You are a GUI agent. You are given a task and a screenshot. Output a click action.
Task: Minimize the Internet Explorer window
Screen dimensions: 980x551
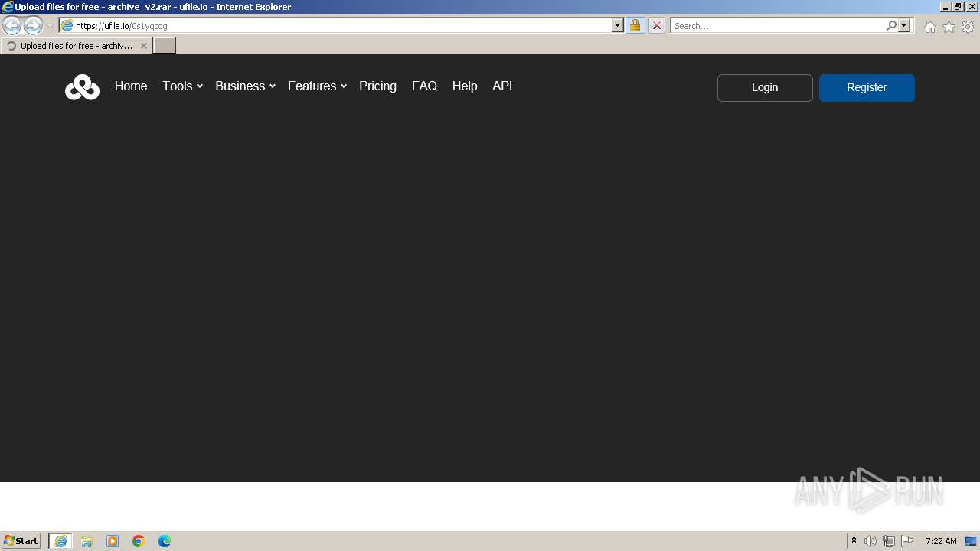[946, 7]
